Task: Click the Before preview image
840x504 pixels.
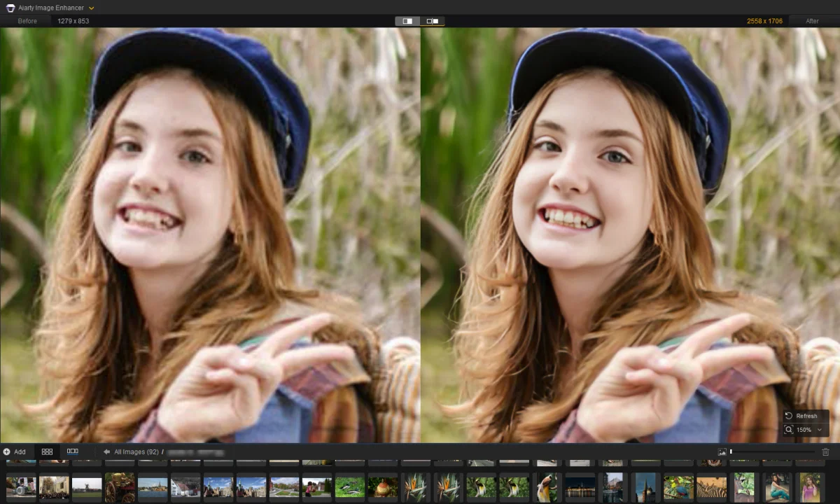Action: [210, 234]
